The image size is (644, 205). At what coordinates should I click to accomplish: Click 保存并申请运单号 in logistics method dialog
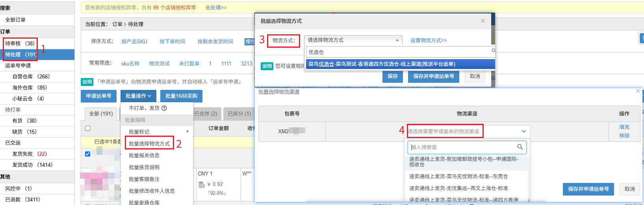pyautogui.click(x=434, y=76)
